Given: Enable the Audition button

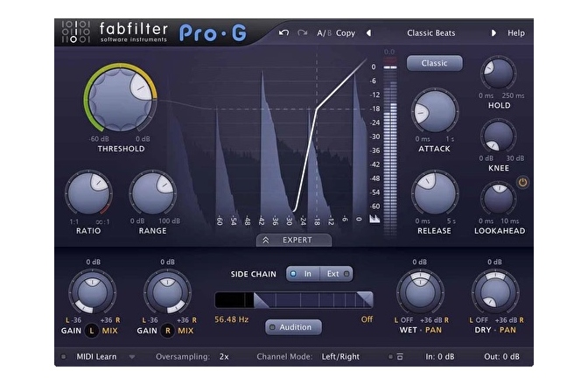Looking at the screenshot, I should point(294,327).
